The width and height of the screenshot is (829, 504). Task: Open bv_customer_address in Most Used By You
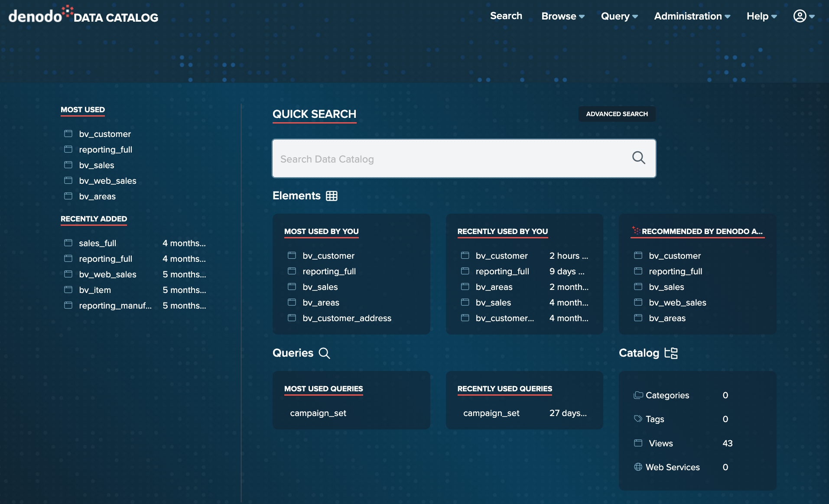(x=347, y=318)
